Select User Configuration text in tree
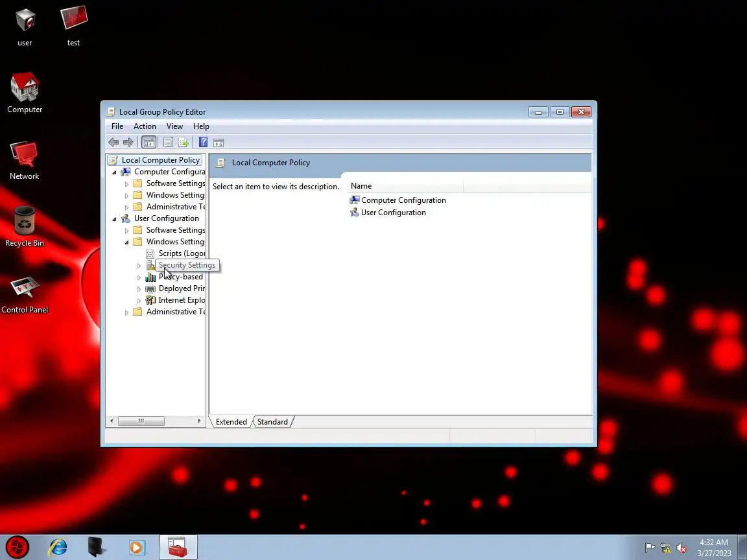Screen dimensions: 747x560 pos(167,218)
